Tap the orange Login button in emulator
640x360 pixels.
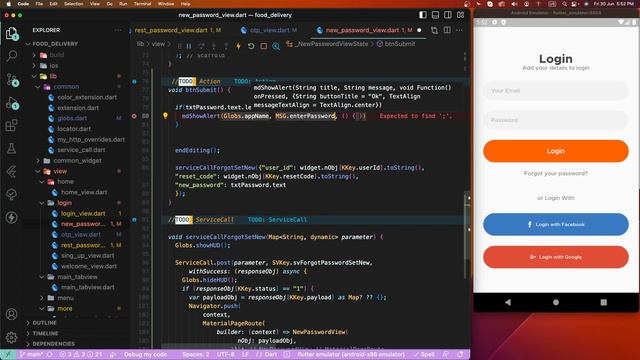(x=556, y=151)
